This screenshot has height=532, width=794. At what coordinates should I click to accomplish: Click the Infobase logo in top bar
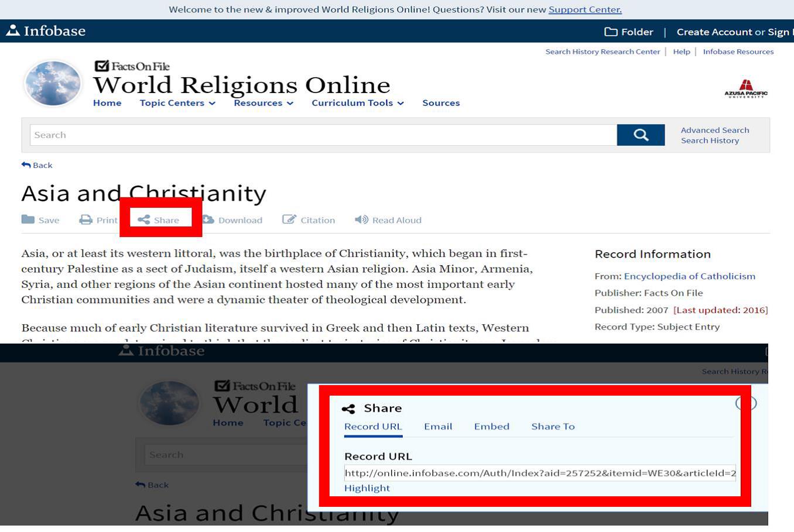(x=46, y=31)
